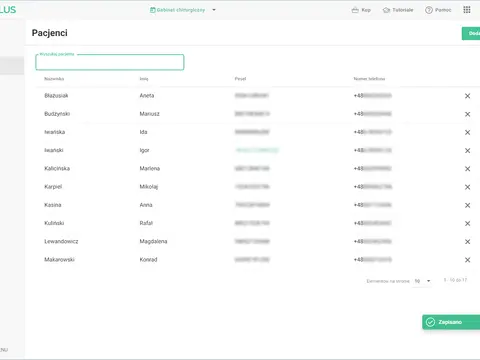Select the surname Lewandowicz

click(x=61, y=241)
